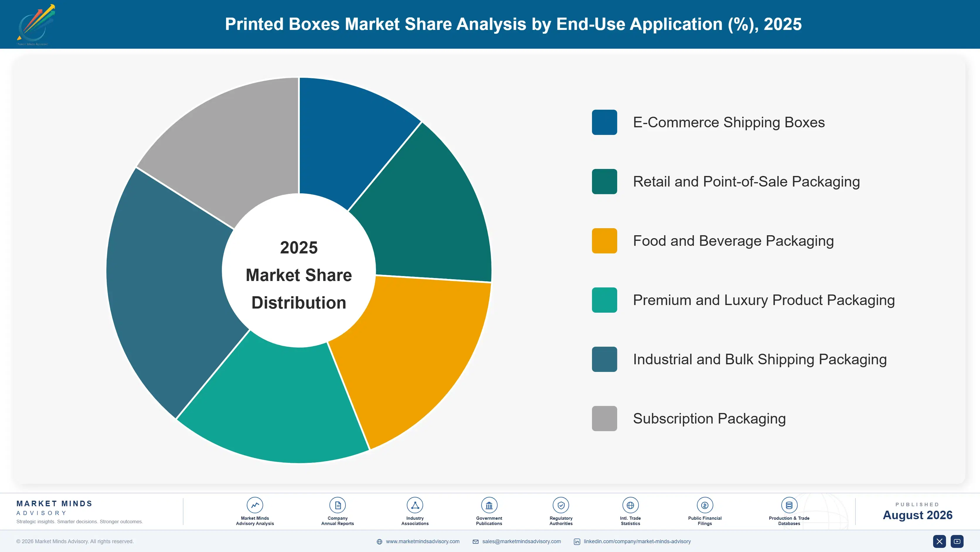Open the X social media icon
Screen dimensions: 980x552
(x=939, y=541)
